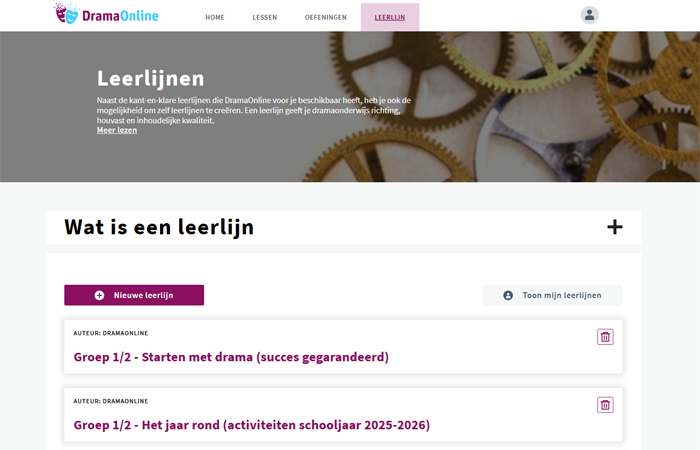Click 'Toon mijn leerlijnen' button
The height and width of the screenshot is (450, 700).
552,295
